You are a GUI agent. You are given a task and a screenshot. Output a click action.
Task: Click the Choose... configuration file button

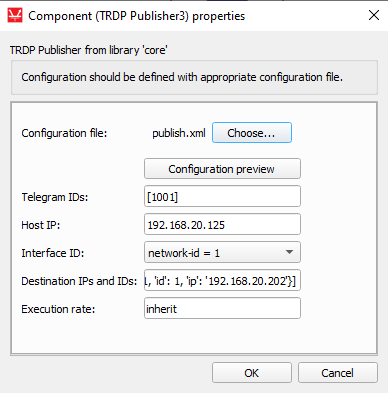coord(252,133)
